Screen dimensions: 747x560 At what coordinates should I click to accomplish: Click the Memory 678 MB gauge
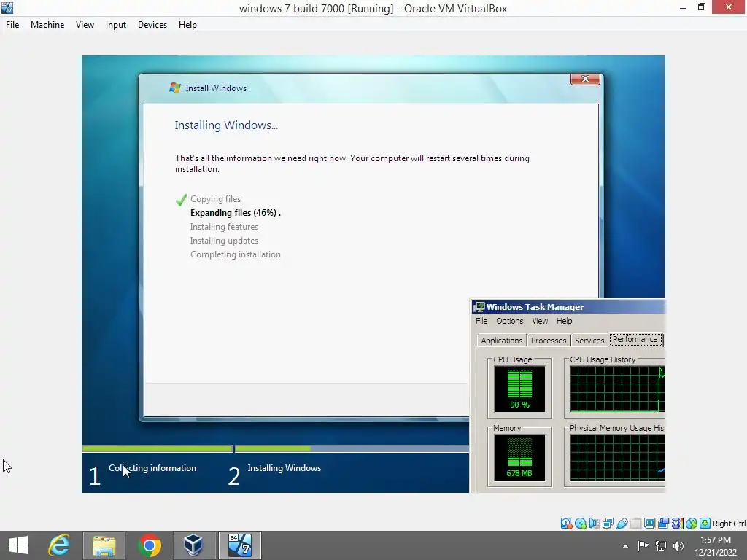(519, 457)
